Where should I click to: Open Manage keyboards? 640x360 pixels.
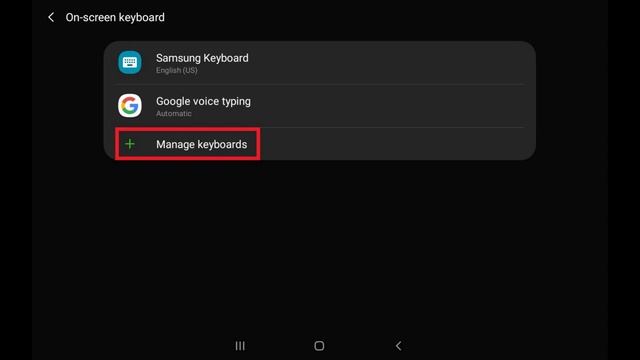coord(320,144)
